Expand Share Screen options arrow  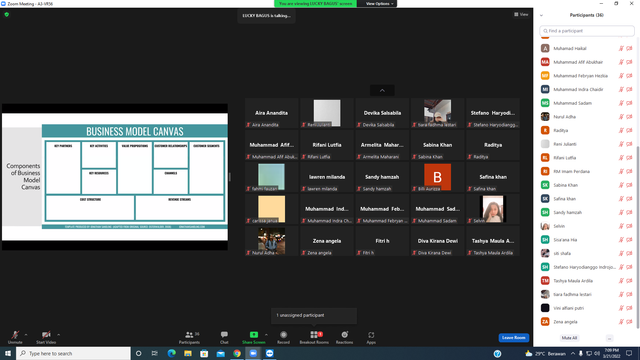click(x=266, y=335)
